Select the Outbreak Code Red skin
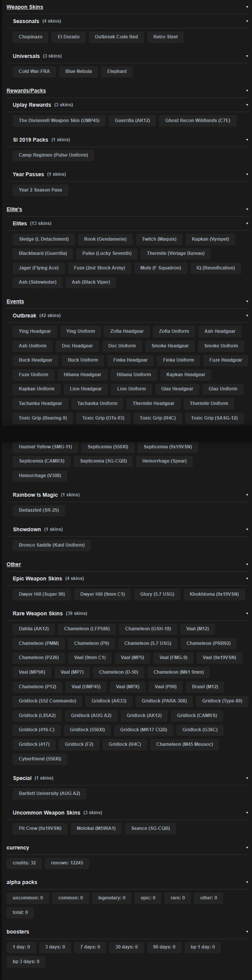The width and height of the screenshot is (252, 980). pyautogui.click(x=116, y=37)
